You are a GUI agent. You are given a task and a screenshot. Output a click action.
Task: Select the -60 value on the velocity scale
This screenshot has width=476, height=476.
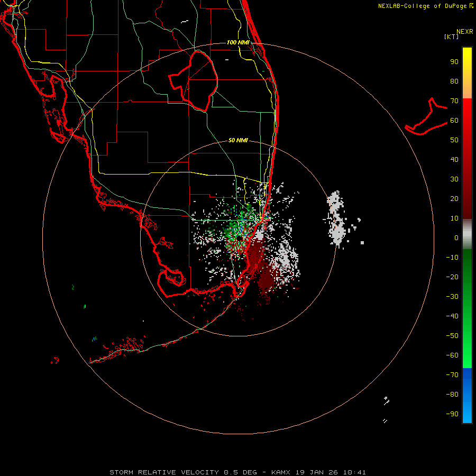(x=452, y=355)
